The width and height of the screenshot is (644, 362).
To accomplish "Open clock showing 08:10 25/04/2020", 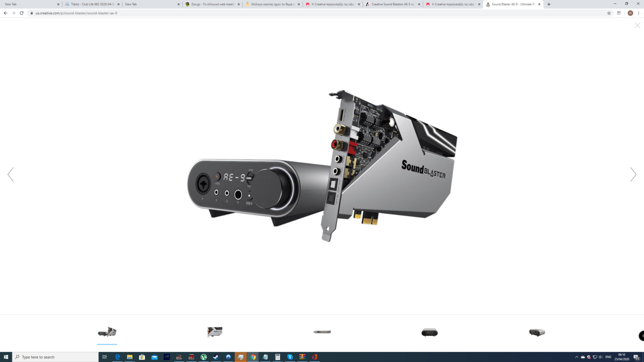I will point(622,357).
